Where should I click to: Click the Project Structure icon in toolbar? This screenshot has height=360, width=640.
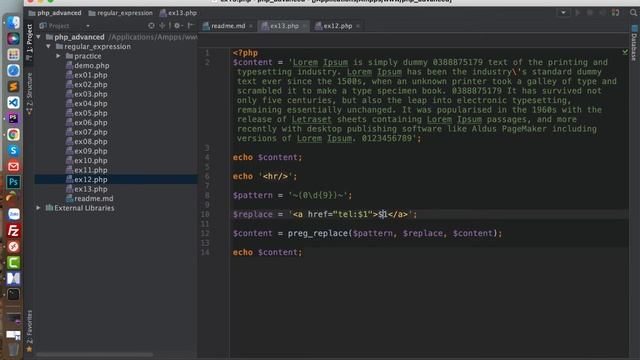click(x=616, y=13)
